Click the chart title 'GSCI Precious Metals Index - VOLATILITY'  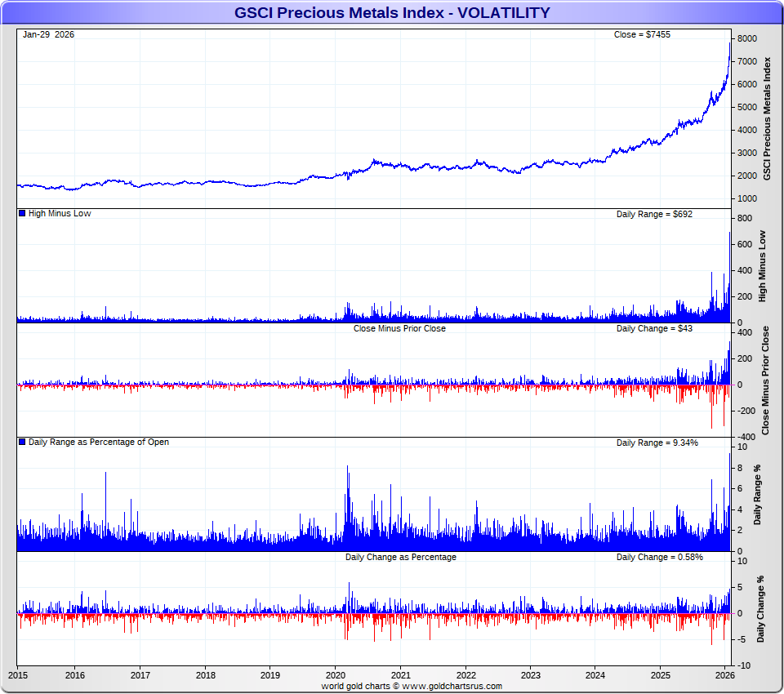392,12
